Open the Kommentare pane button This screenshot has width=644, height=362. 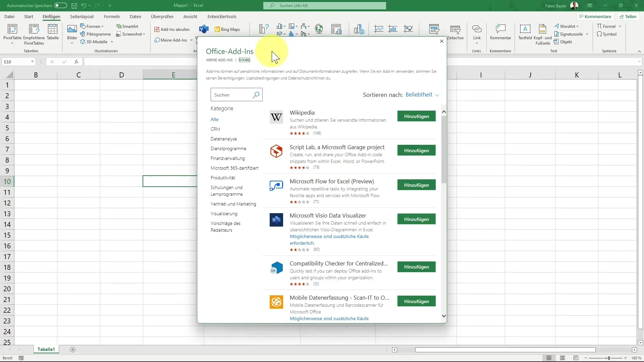595,16
